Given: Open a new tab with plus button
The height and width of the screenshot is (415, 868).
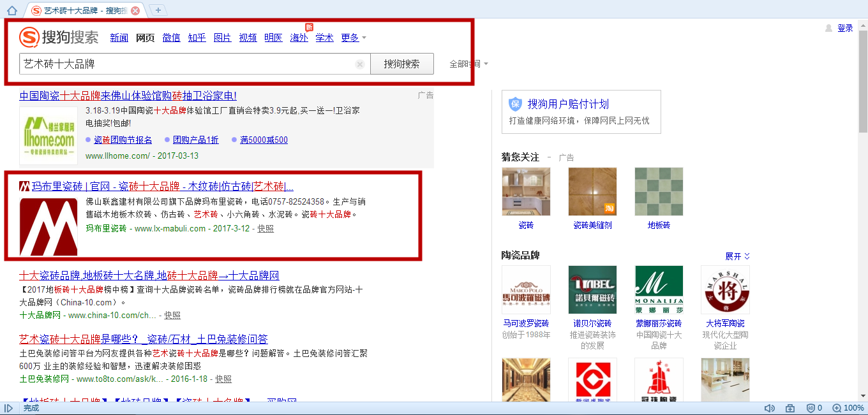Looking at the screenshot, I should click(158, 10).
